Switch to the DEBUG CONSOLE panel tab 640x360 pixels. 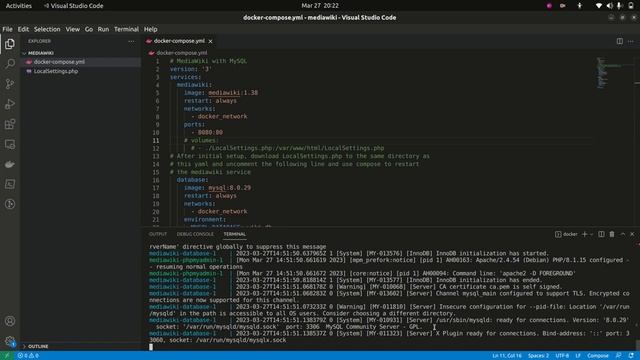point(195,234)
